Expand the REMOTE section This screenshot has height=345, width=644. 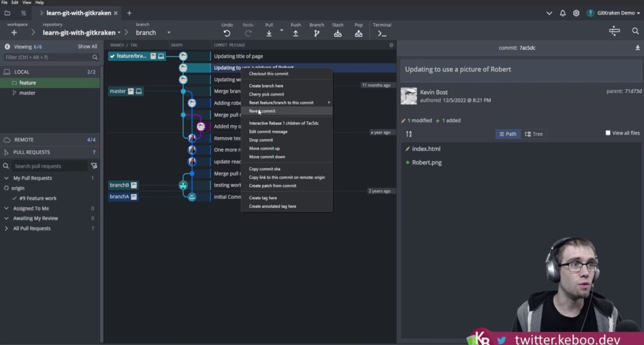point(24,140)
